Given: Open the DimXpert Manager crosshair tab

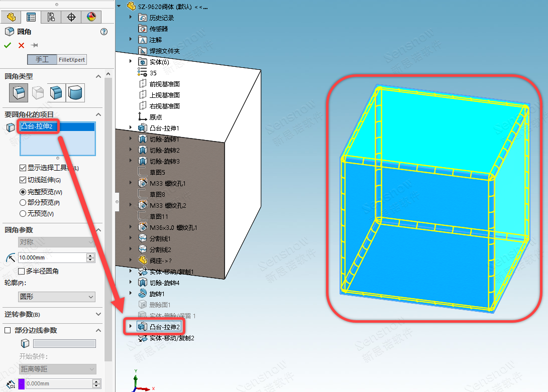Looking at the screenshot, I should [x=71, y=17].
